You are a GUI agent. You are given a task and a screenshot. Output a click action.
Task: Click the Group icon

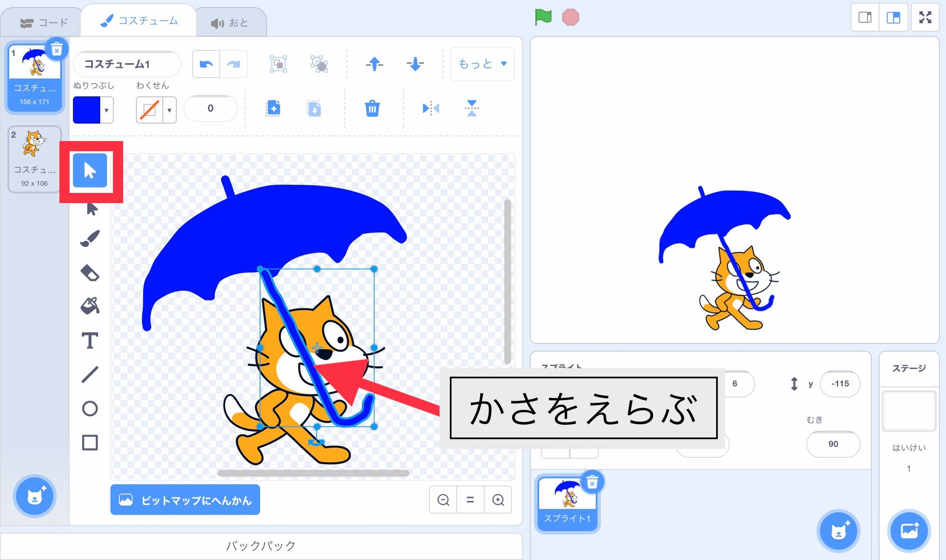(x=279, y=64)
